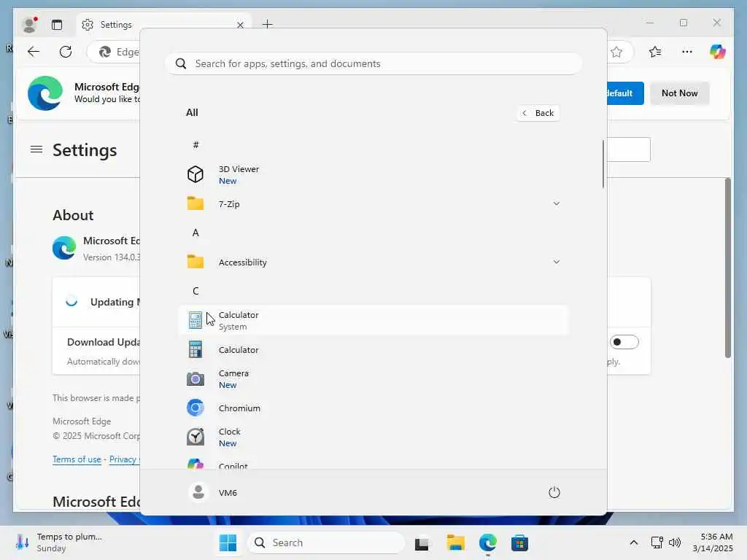Click the power button in Start menu

coord(554,492)
